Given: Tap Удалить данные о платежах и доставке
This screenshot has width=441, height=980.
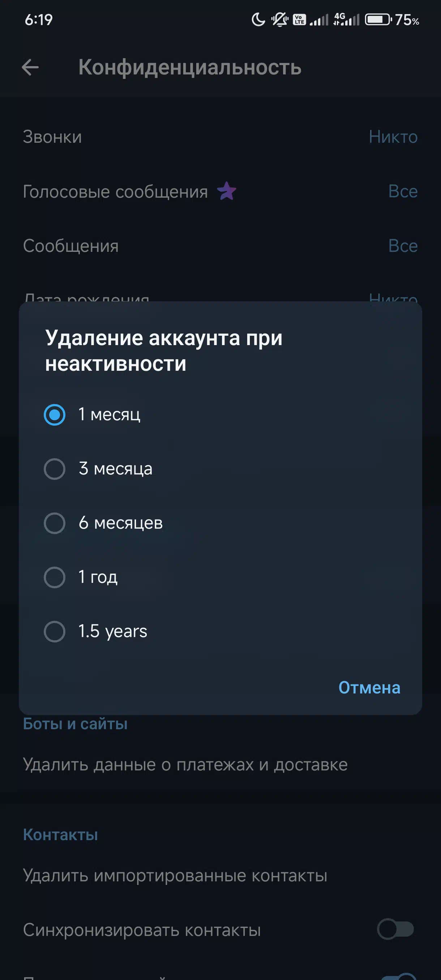Looking at the screenshot, I should (x=185, y=765).
